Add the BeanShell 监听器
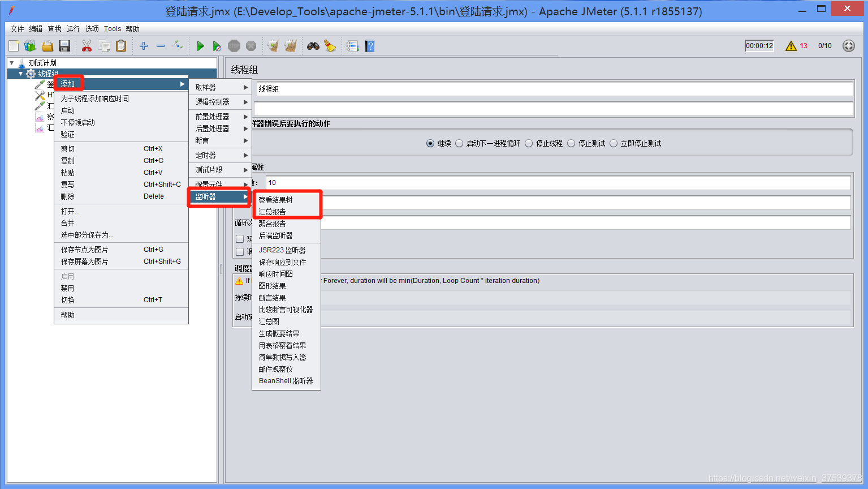The width and height of the screenshot is (868, 489). (x=286, y=381)
